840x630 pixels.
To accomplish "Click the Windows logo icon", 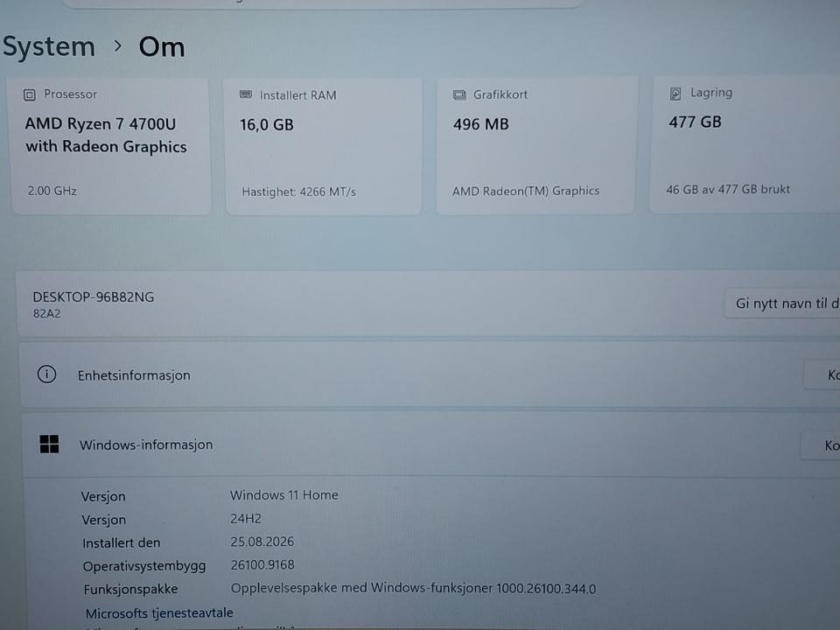I will [49, 444].
